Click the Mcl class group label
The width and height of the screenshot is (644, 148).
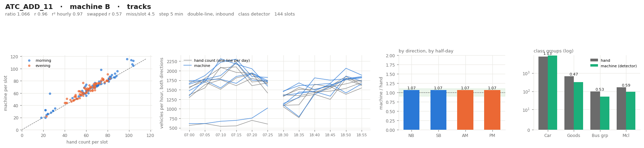point(626,136)
